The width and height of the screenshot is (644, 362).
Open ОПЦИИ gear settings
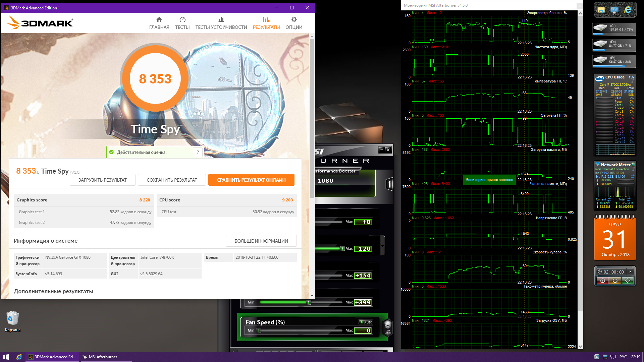tap(294, 20)
